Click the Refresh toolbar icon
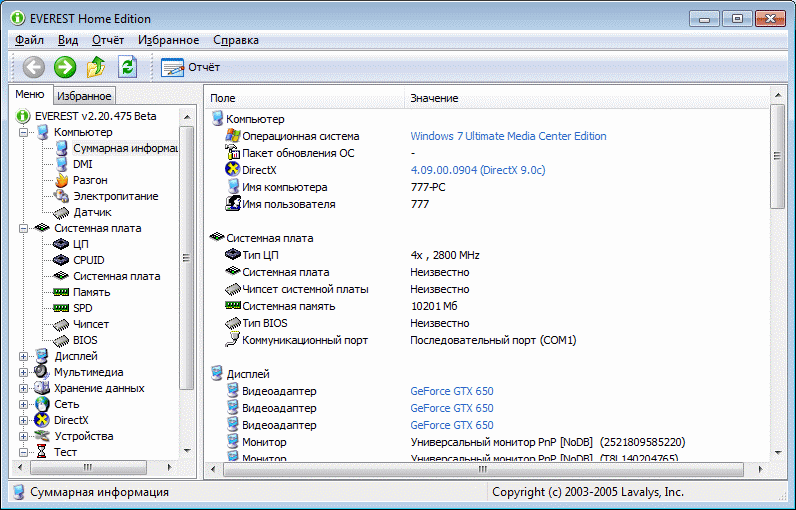The width and height of the screenshot is (796, 510). (x=127, y=67)
